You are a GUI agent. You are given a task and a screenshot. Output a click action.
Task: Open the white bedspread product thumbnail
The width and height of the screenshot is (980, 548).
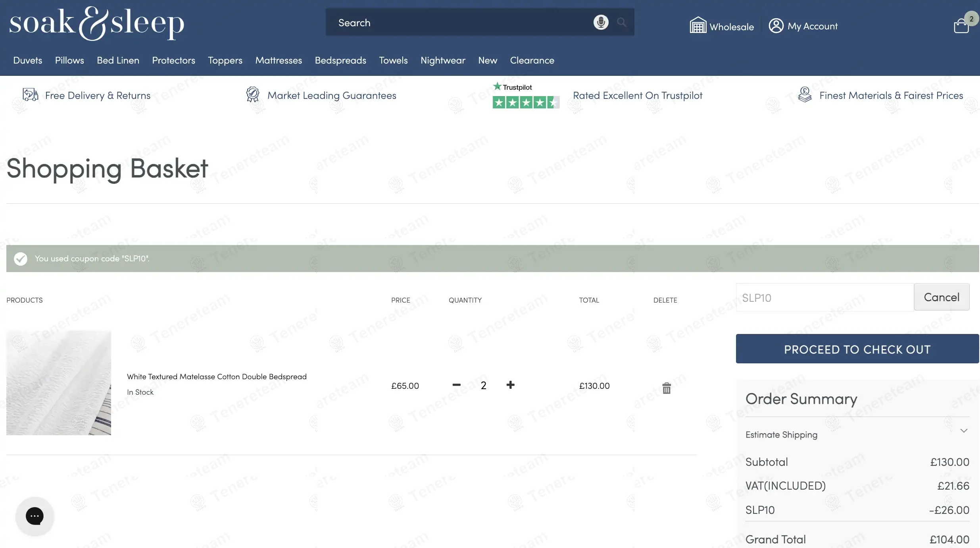coord(59,382)
